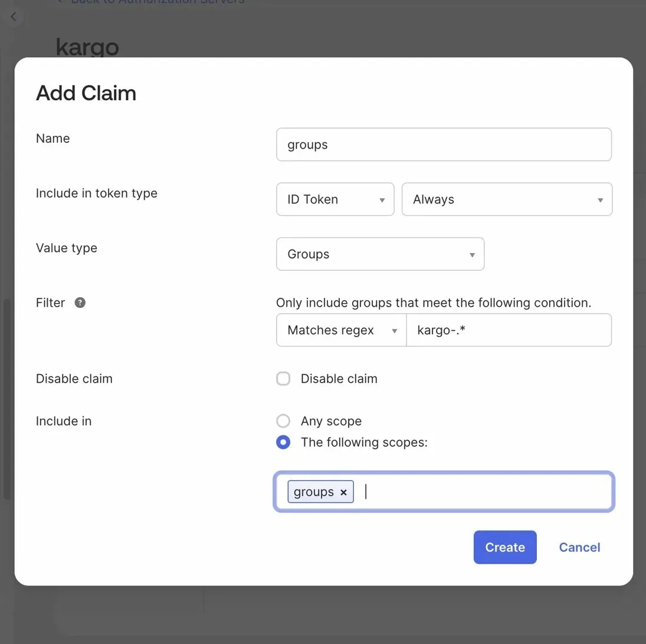
Task: Remove the groups scope tag
Action: 343,492
